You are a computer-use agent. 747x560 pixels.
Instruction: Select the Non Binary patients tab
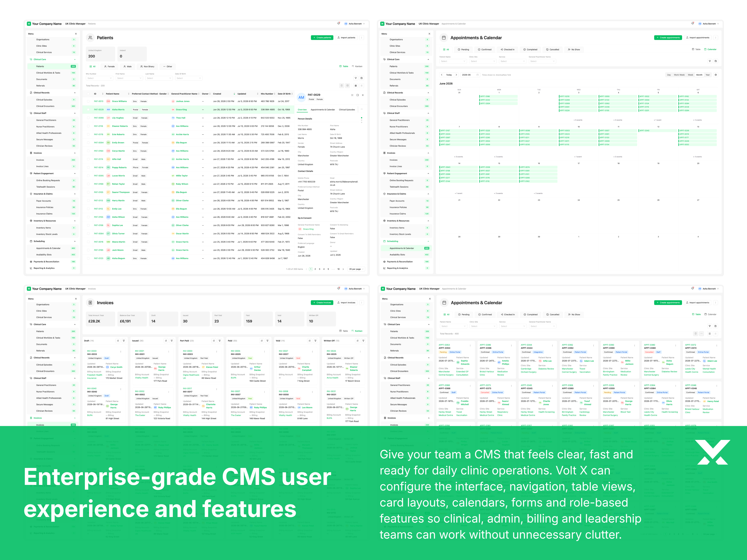(147, 67)
